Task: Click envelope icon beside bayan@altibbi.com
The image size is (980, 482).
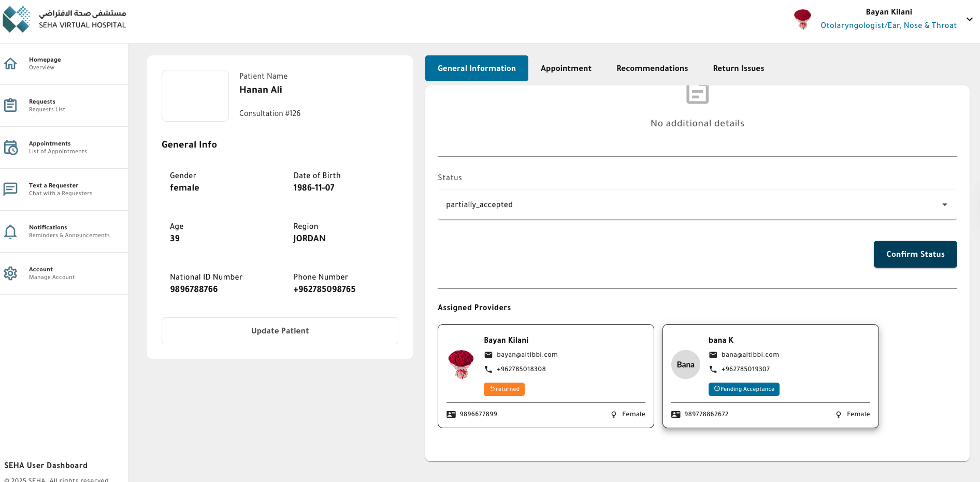Action: tap(488, 355)
